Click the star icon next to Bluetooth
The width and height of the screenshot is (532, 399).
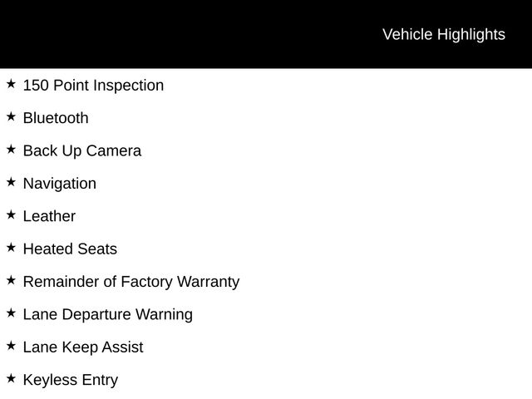pyautogui.click(x=11, y=116)
